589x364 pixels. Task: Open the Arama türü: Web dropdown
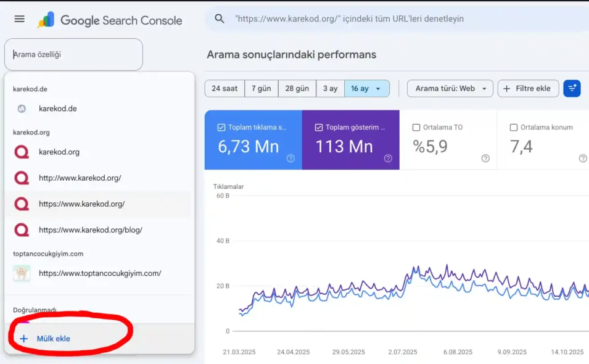click(450, 89)
